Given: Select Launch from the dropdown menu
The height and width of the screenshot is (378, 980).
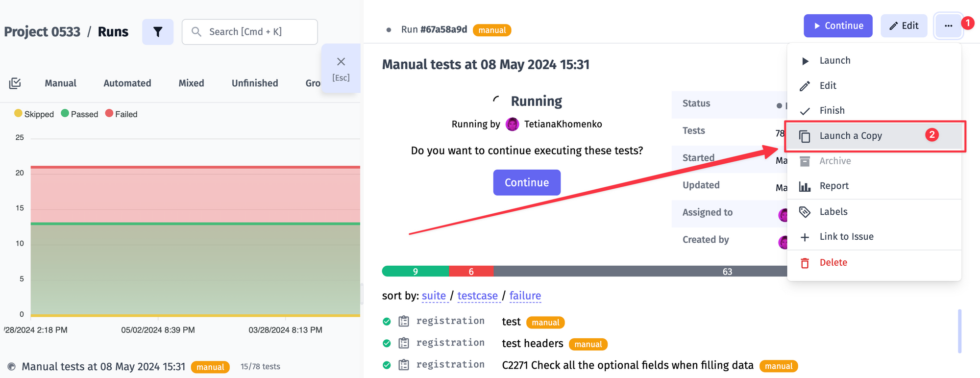Looking at the screenshot, I should pos(874,60).
